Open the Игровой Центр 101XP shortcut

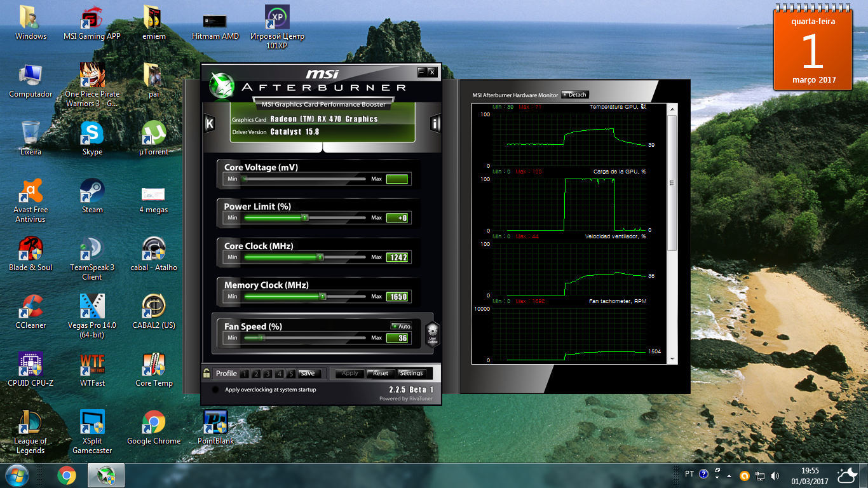pyautogui.click(x=277, y=28)
